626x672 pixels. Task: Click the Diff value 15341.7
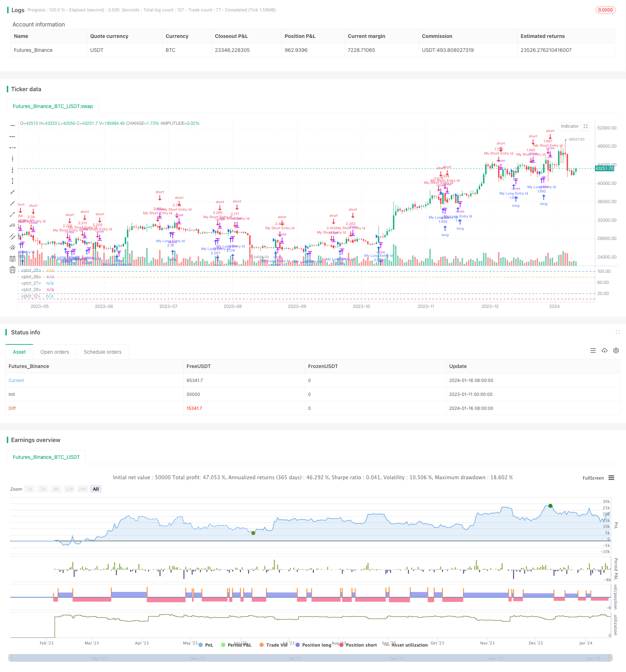(x=194, y=408)
